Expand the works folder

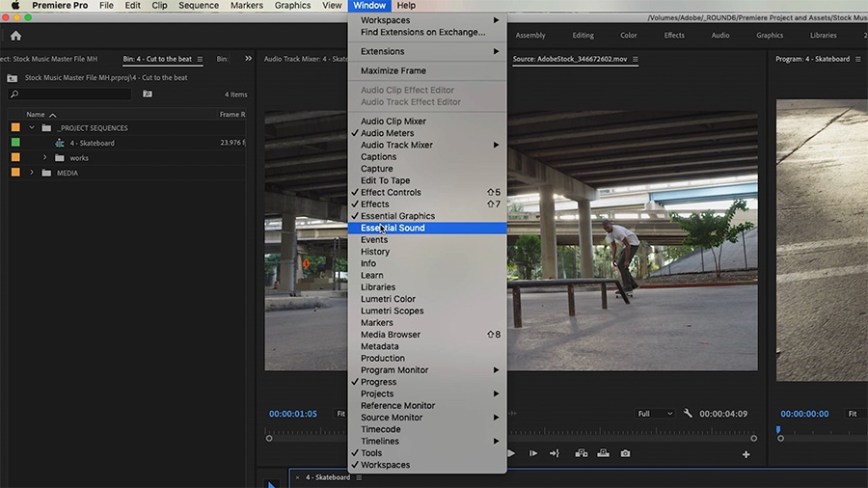[44, 158]
